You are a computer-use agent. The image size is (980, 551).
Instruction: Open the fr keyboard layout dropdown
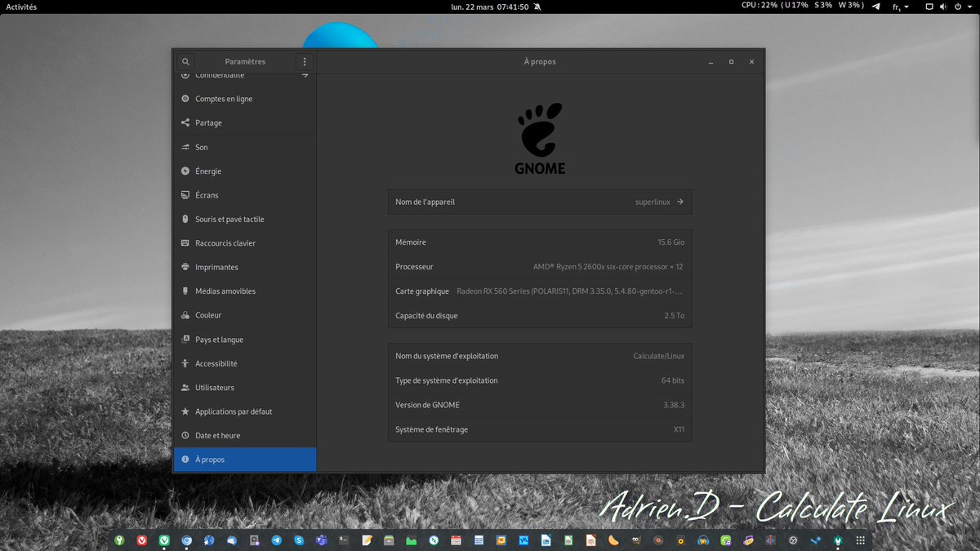pos(900,7)
